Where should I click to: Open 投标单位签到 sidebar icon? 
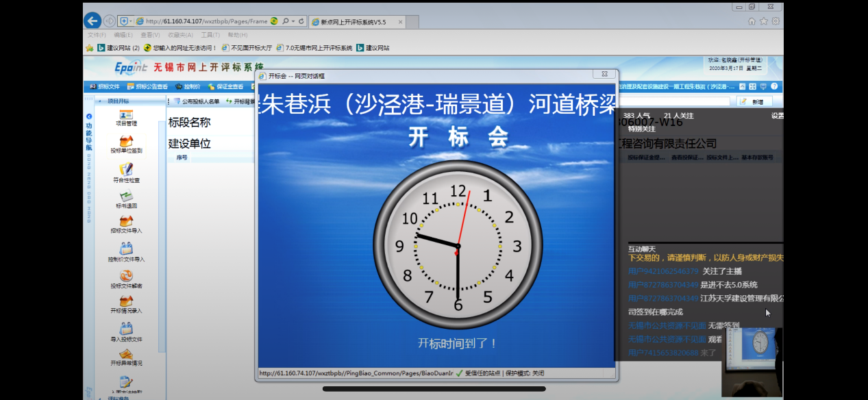point(126,144)
